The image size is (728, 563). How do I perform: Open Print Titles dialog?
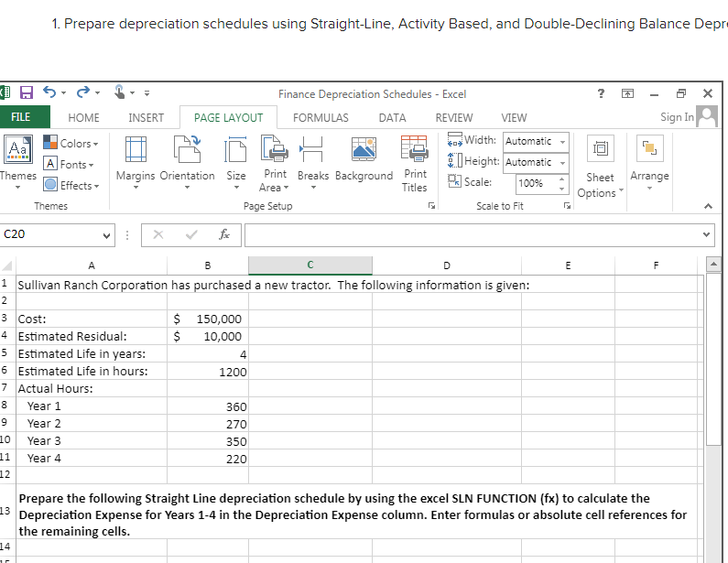[x=414, y=163]
